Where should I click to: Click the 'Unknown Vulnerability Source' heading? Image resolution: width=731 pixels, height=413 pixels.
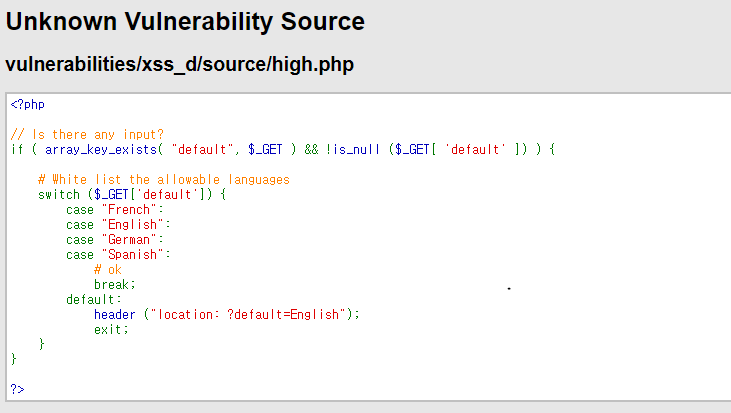[x=185, y=21]
